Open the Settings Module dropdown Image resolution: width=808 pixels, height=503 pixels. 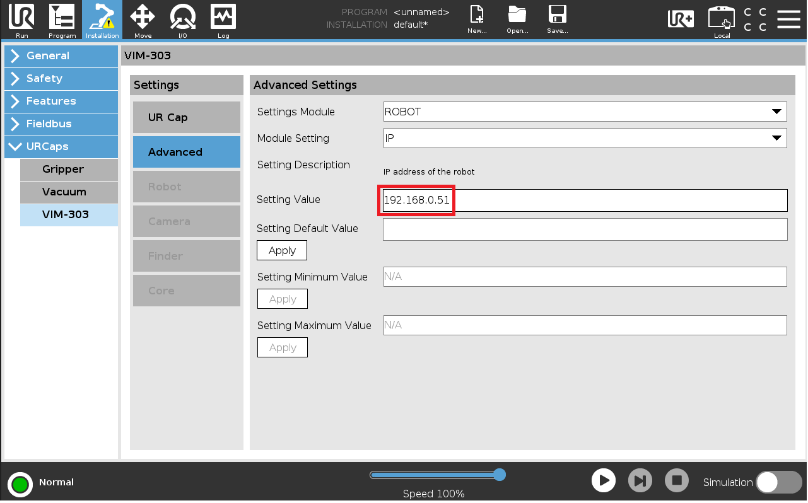coord(585,112)
